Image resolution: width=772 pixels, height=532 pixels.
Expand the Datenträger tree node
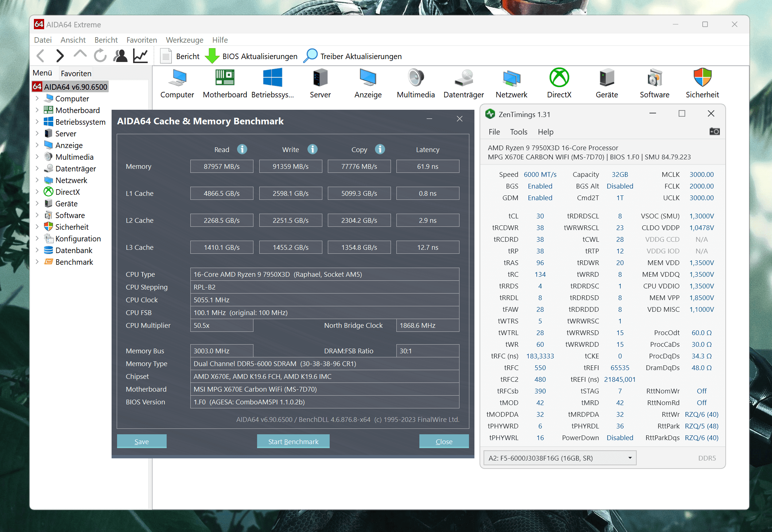[37, 168]
